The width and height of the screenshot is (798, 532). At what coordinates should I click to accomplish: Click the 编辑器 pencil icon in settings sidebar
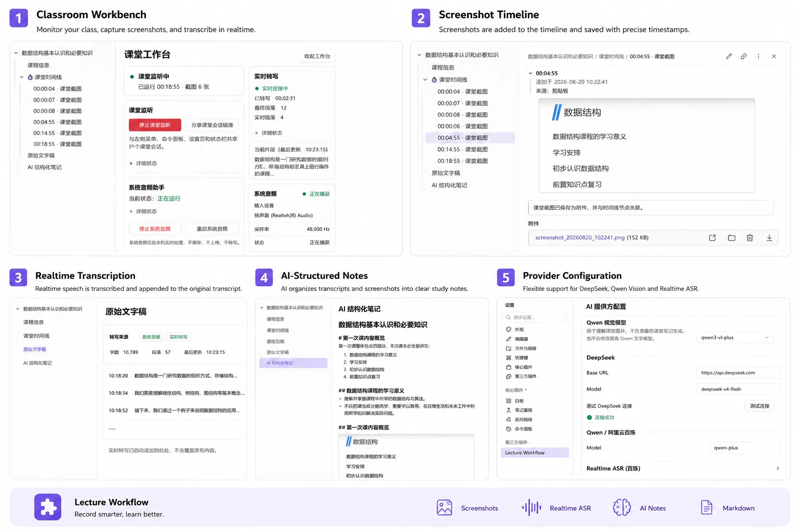coord(509,339)
